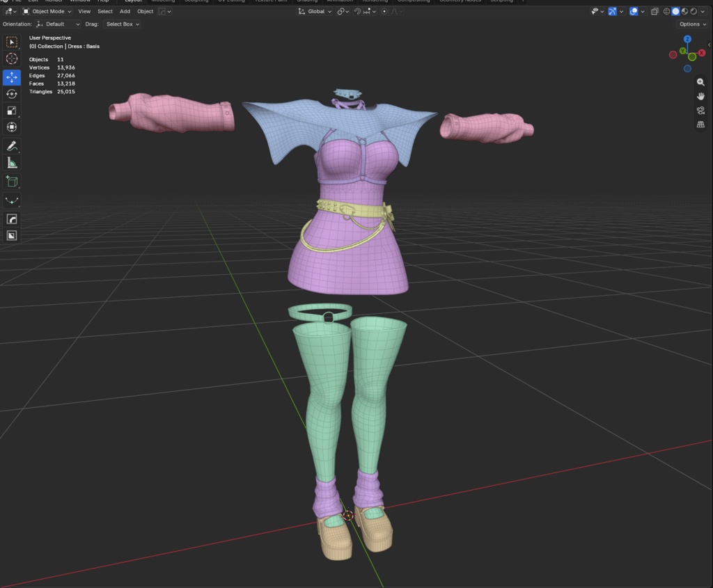Open Drag Select Box dropdown
This screenshot has width=713, height=588.
coord(122,24)
